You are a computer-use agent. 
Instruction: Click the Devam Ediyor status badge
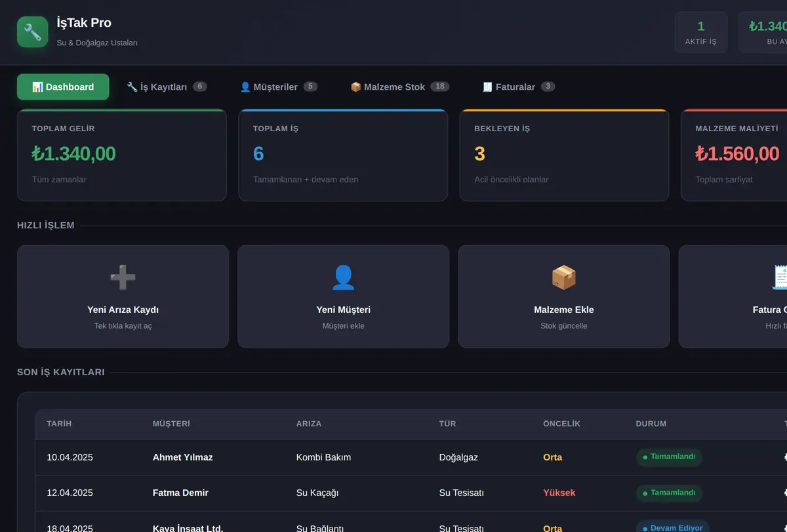point(673,527)
